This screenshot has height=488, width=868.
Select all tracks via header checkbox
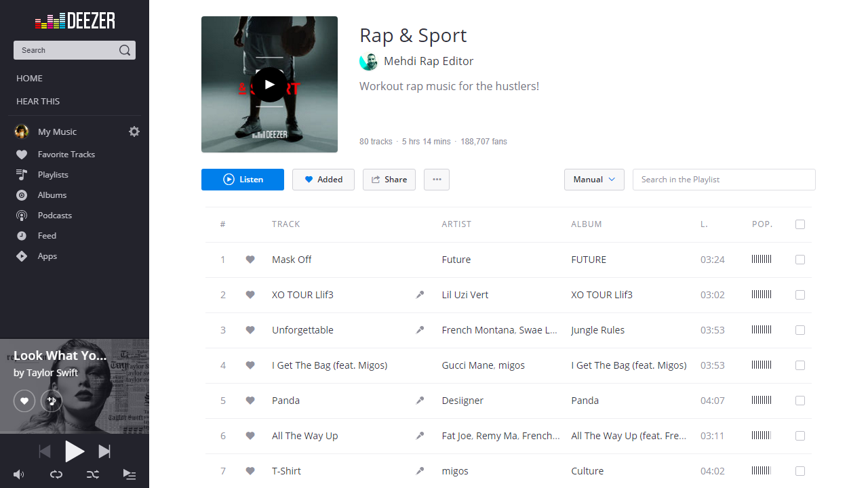coord(800,224)
